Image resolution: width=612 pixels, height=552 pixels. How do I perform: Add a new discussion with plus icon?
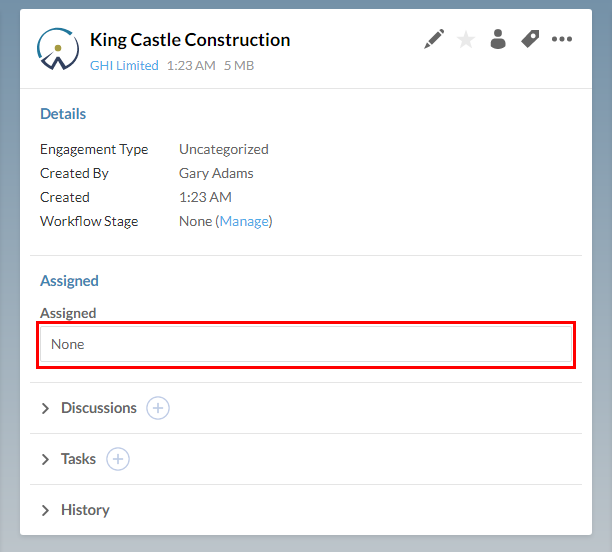(x=158, y=408)
